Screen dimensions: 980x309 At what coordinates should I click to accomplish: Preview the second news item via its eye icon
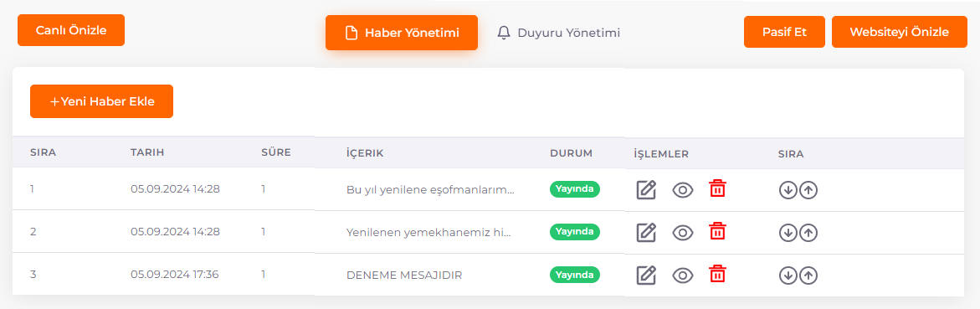click(x=683, y=233)
